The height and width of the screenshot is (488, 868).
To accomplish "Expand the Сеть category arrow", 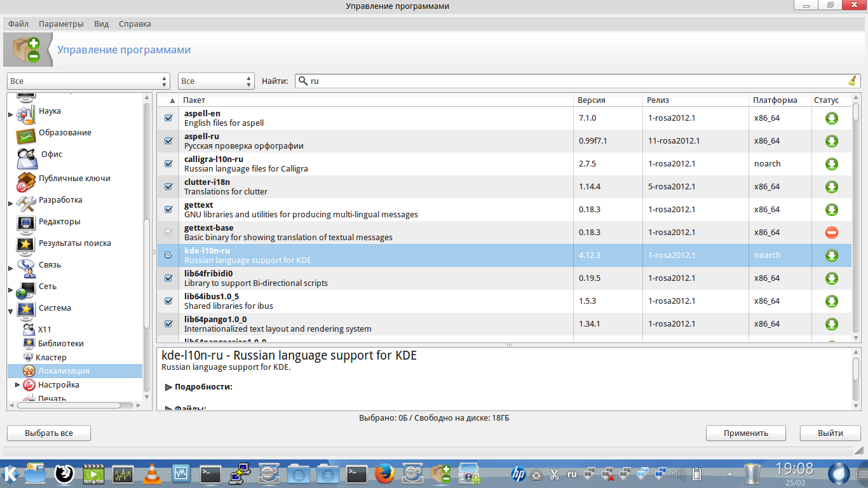I will click(x=10, y=290).
